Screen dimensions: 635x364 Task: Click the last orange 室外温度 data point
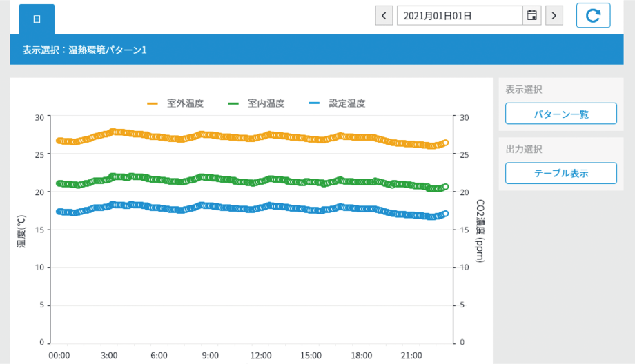[x=445, y=143]
